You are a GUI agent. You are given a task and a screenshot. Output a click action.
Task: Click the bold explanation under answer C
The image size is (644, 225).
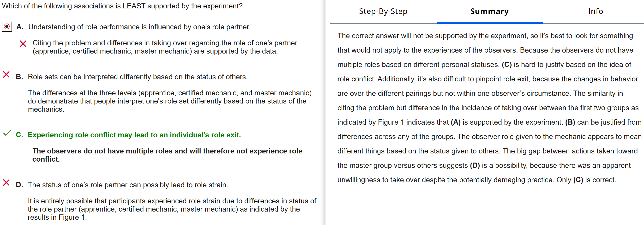pos(167,155)
